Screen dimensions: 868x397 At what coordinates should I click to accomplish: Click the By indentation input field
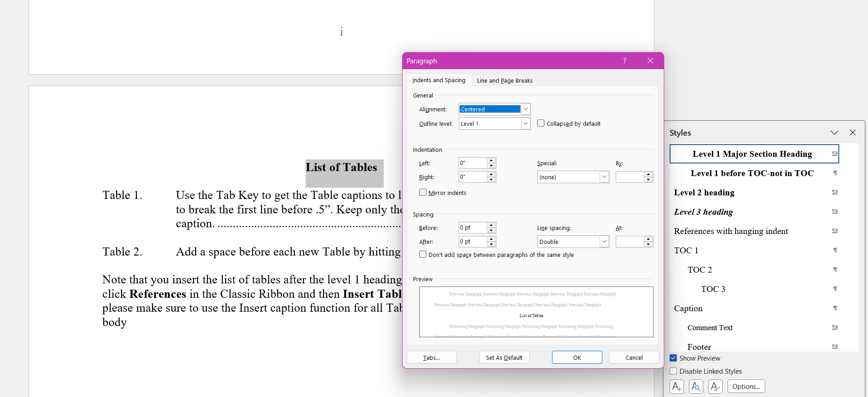(x=630, y=177)
